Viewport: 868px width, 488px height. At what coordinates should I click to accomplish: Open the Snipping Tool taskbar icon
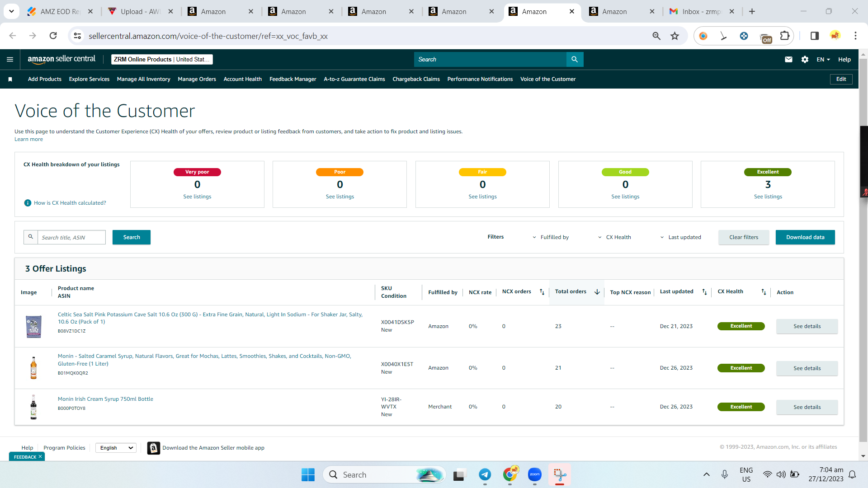560,474
